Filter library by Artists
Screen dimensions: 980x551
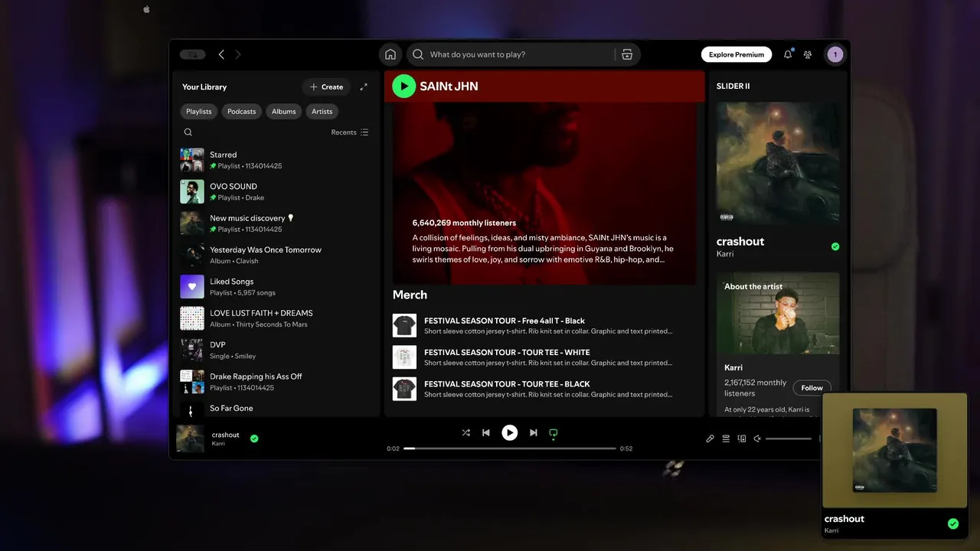pyautogui.click(x=322, y=112)
